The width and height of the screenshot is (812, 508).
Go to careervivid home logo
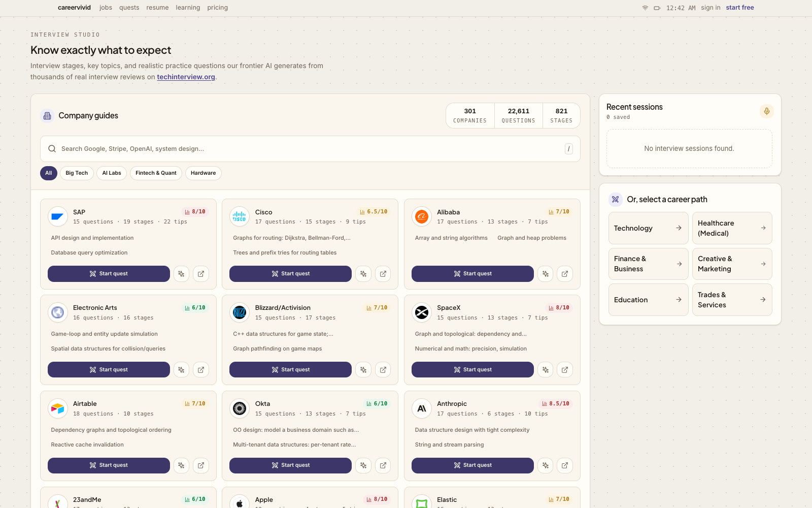[74, 8]
